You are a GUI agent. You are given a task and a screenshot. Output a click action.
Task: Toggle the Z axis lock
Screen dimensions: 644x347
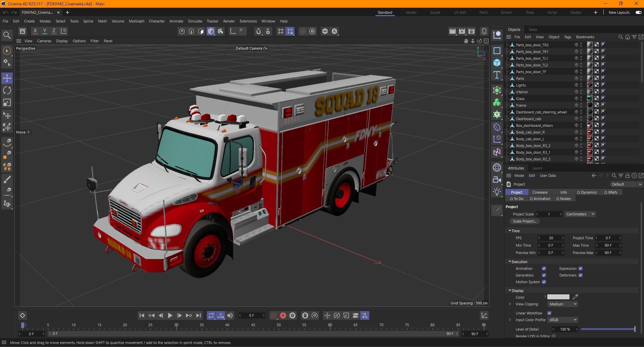click(x=54, y=31)
